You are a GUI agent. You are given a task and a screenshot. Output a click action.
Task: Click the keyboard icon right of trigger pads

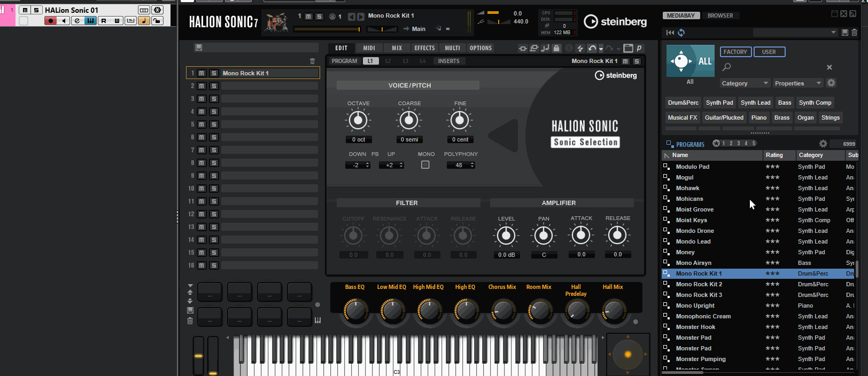(317, 320)
